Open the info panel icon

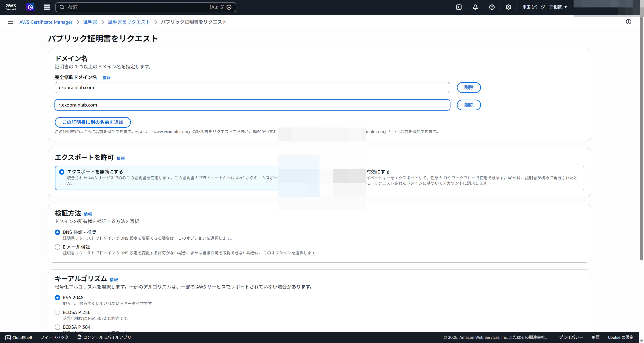[628, 22]
